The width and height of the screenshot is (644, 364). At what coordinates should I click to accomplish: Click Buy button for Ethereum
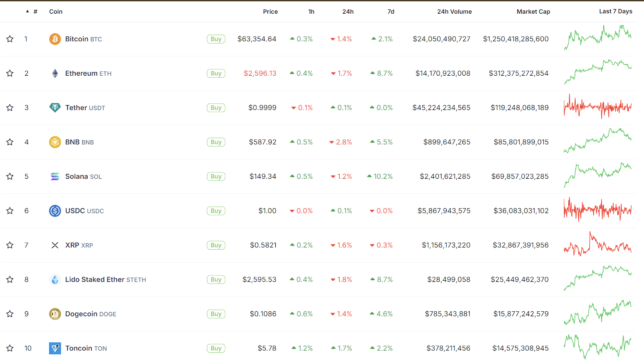(216, 73)
